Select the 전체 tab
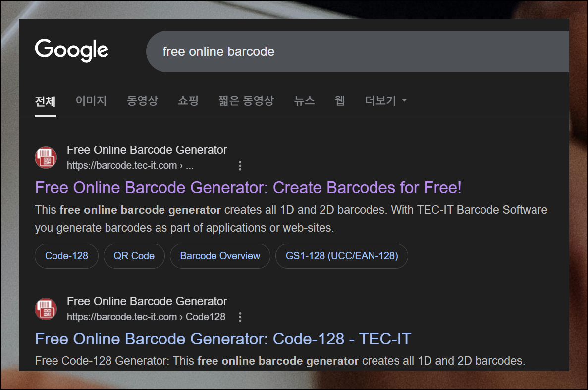This screenshot has height=390, width=588. click(x=45, y=101)
